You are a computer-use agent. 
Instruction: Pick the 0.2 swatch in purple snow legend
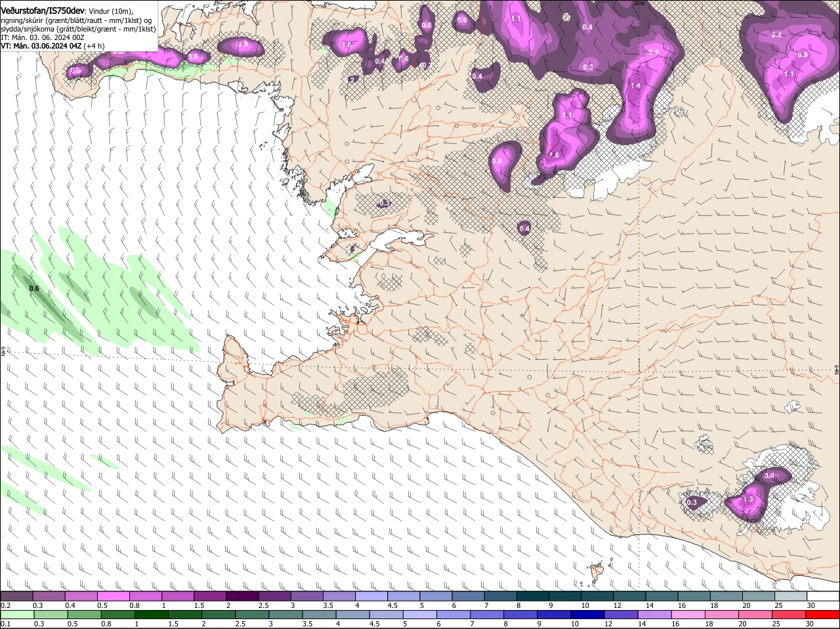[16, 596]
